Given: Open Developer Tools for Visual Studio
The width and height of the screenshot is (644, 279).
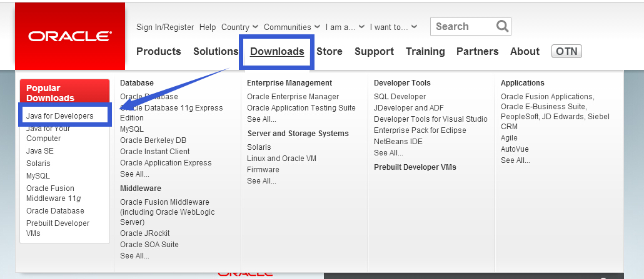Looking at the screenshot, I should pos(431,119).
